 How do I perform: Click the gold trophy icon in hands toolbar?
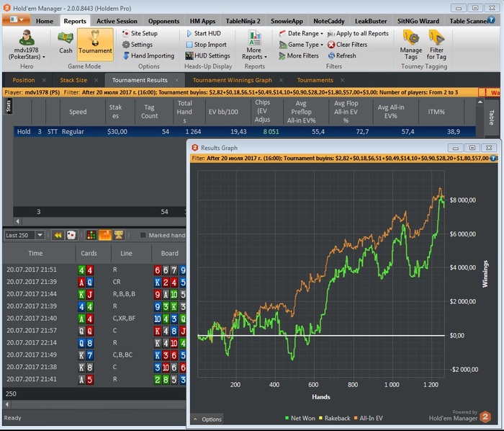119,235
